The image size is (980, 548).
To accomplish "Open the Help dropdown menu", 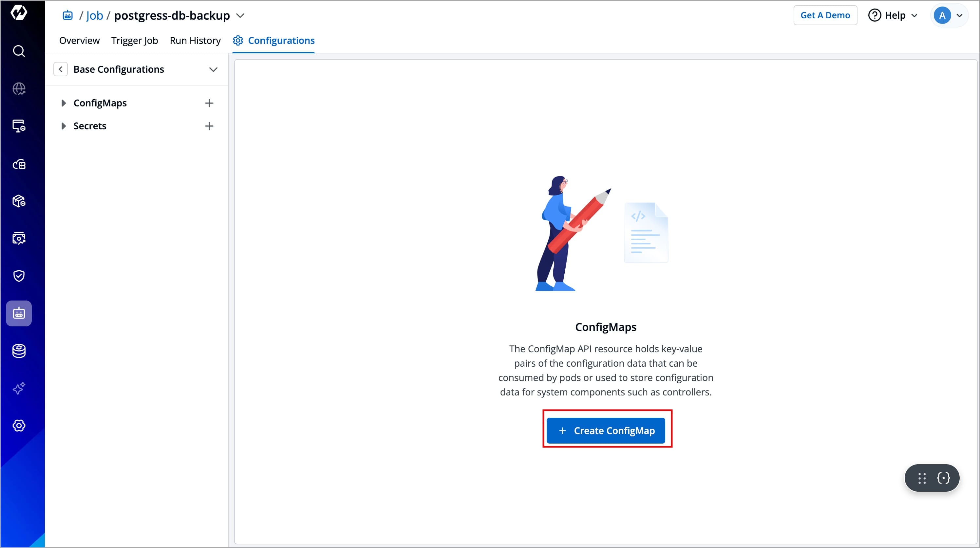I will tap(893, 15).
